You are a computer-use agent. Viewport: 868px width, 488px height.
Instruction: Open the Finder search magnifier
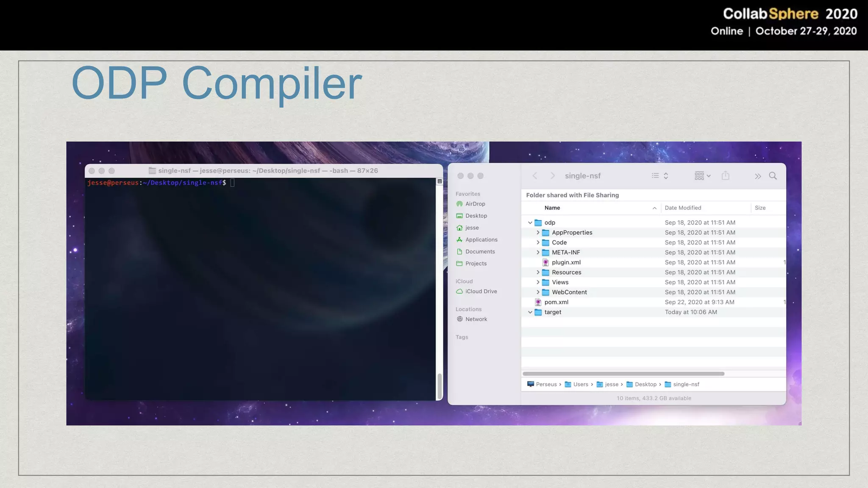click(773, 176)
